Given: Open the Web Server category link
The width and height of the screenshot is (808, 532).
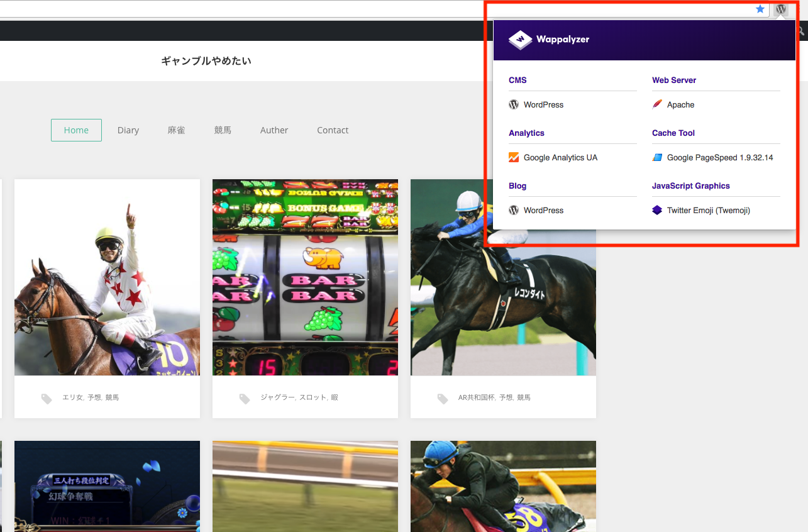Looking at the screenshot, I should pyautogui.click(x=674, y=80).
